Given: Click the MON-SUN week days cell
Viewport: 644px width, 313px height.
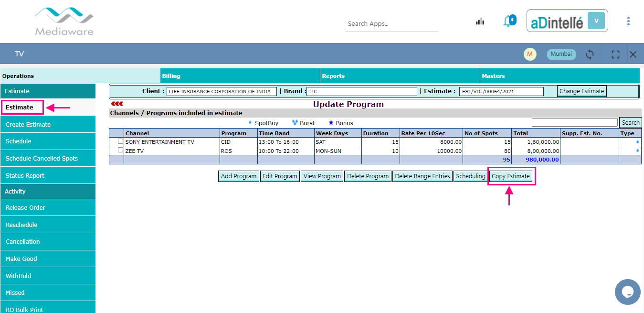Looking at the screenshot, I should point(338,151).
